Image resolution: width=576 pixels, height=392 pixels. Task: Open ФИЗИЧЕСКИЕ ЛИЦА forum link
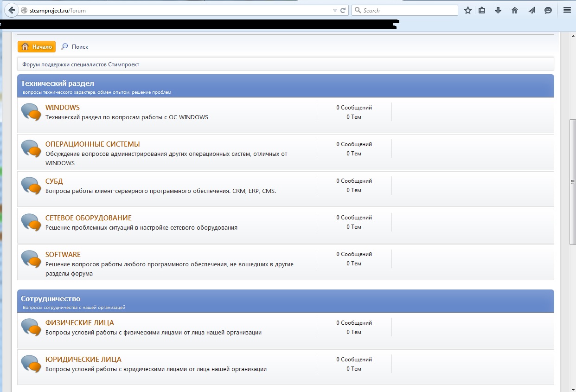click(x=80, y=323)
